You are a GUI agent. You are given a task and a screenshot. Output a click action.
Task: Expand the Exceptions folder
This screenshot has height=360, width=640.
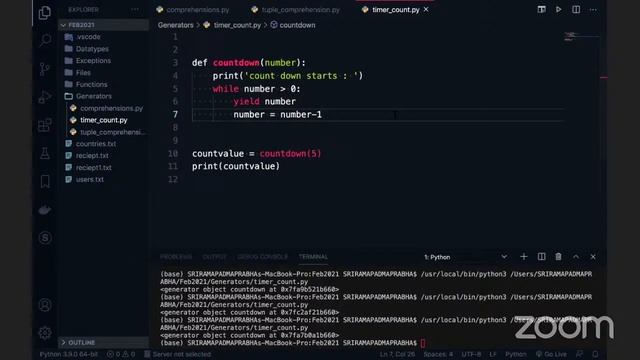tap(93, 60)
